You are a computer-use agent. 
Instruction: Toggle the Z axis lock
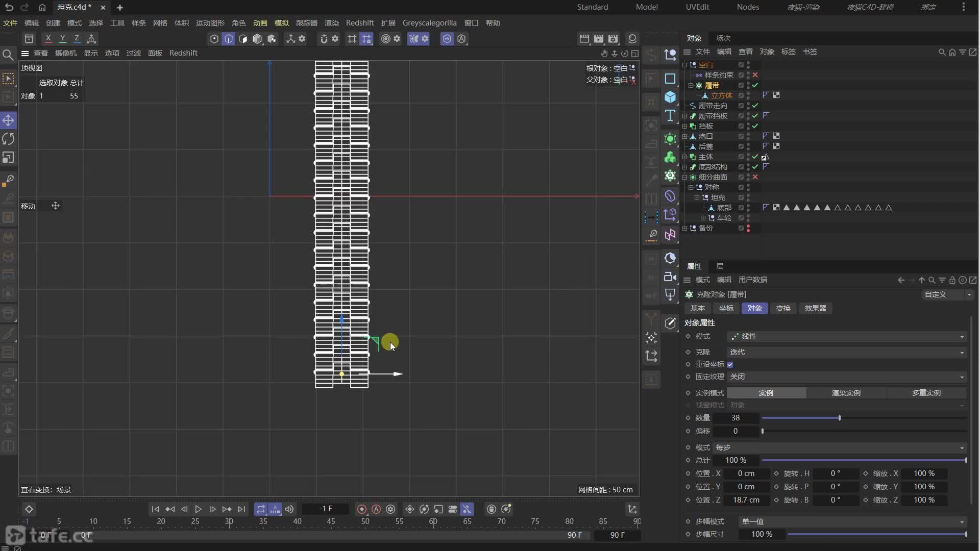tap(77, 39)
